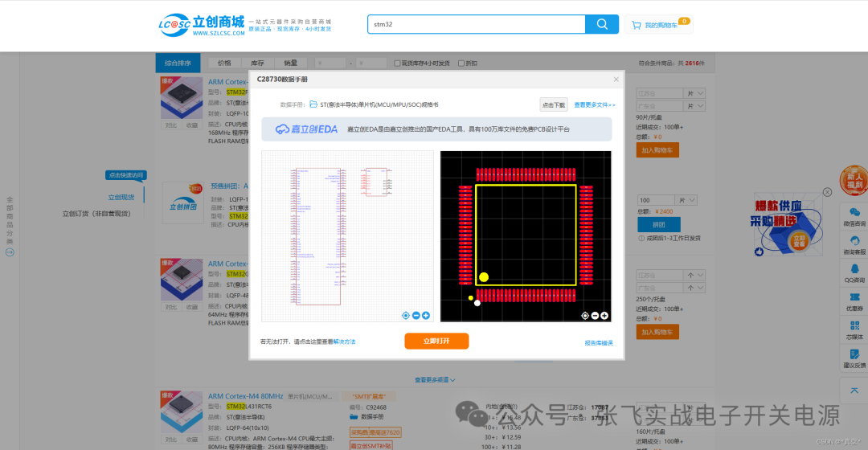The image size is (868, 450).
Task: Open 查看更多文件>> link
Action: [x=595, y=104]
